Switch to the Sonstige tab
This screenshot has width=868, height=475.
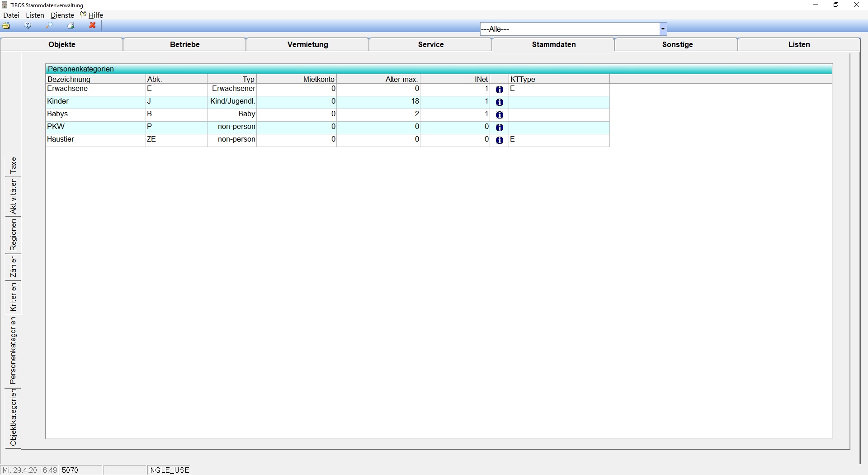coord(677,44)
